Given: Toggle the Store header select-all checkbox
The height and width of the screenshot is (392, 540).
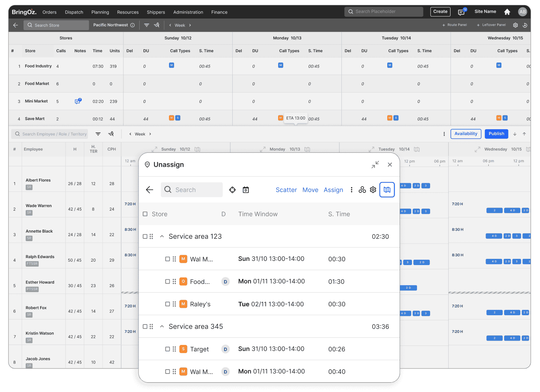Looking at the screenshot, I should pyautogui.click(x=145, y=214).
